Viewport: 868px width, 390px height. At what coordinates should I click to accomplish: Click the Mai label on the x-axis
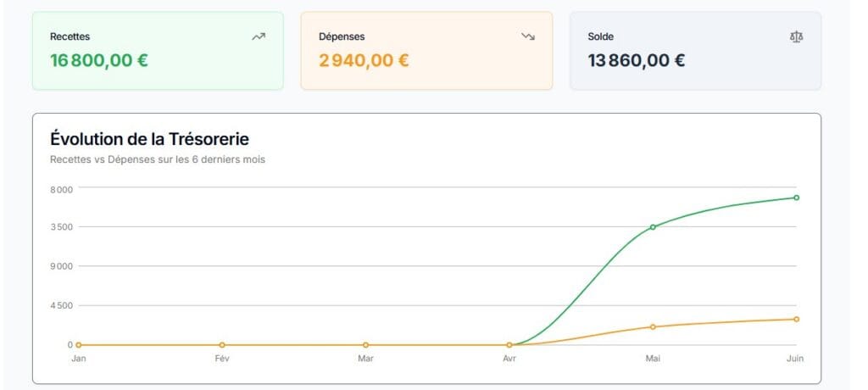(653, 359)
